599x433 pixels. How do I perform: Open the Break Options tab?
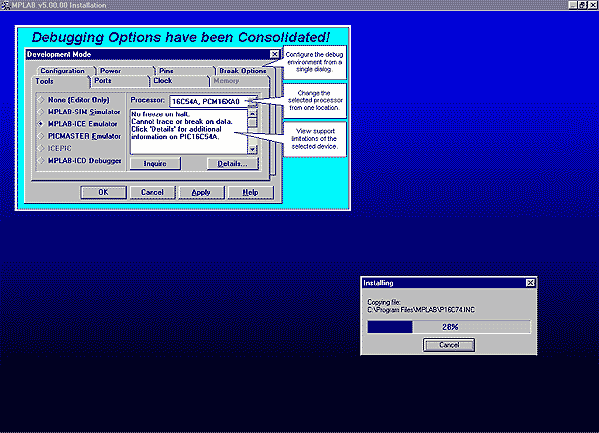243,71
